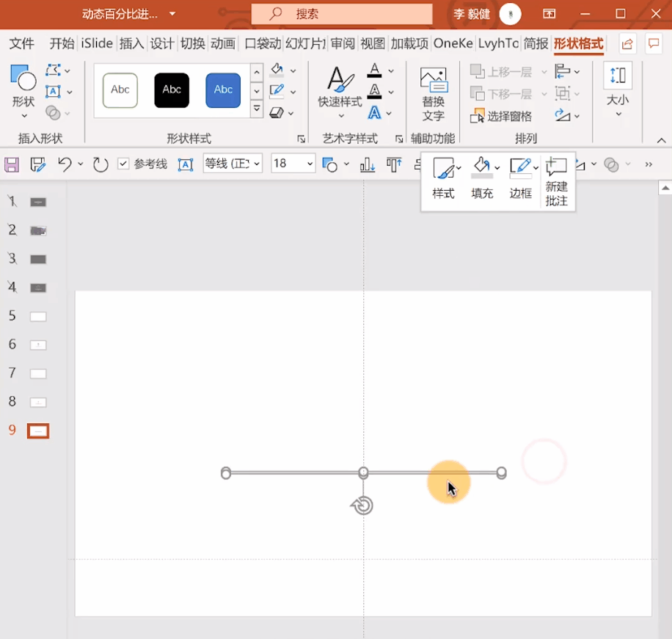Open the ribbon display options icon
This screenshot has width=672, height=639.
tap(549, 14)
